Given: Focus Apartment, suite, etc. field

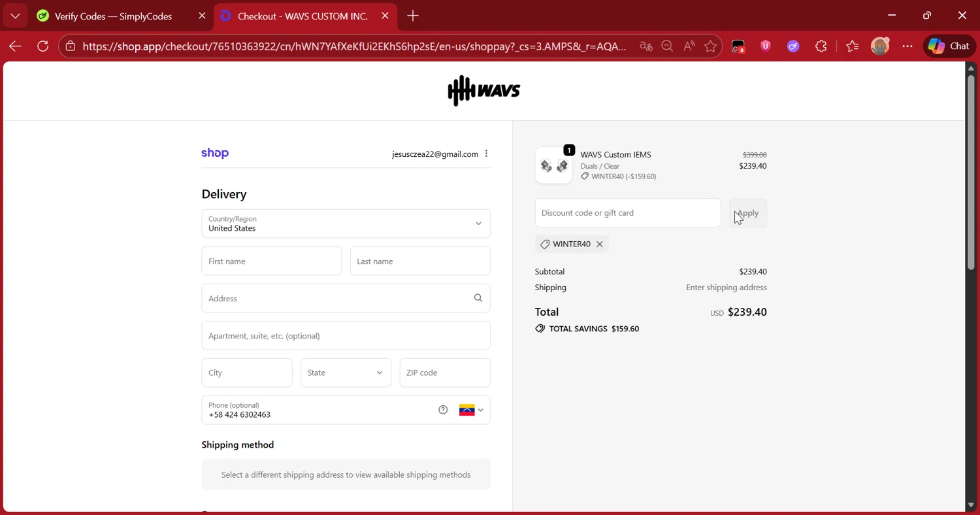Looking at the screenshot, I should pyautogui.click(x=346, y=335).
